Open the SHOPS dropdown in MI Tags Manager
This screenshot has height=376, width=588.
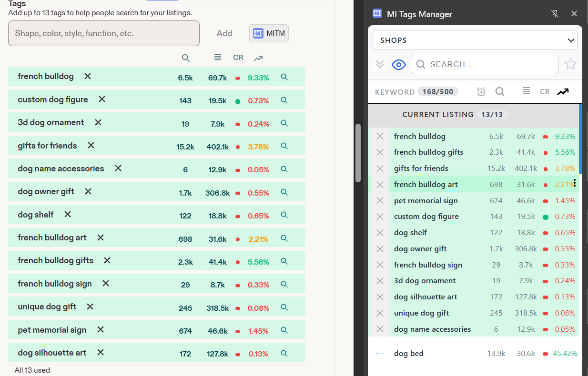pyautogui.click(x=475, y=40)
